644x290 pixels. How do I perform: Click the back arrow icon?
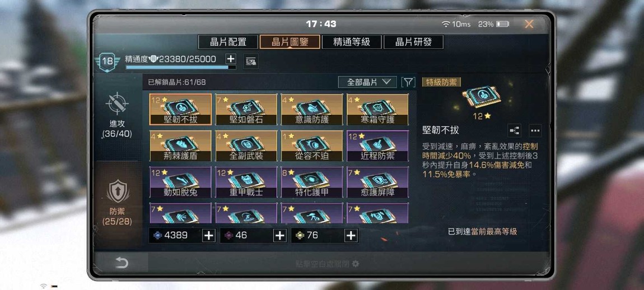(x=121, y=263)
